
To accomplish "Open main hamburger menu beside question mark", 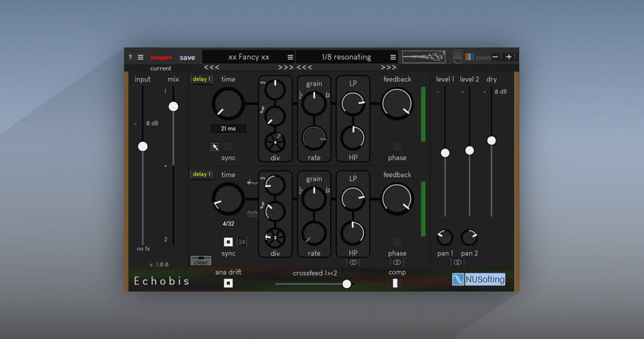I will pos(140,58).
